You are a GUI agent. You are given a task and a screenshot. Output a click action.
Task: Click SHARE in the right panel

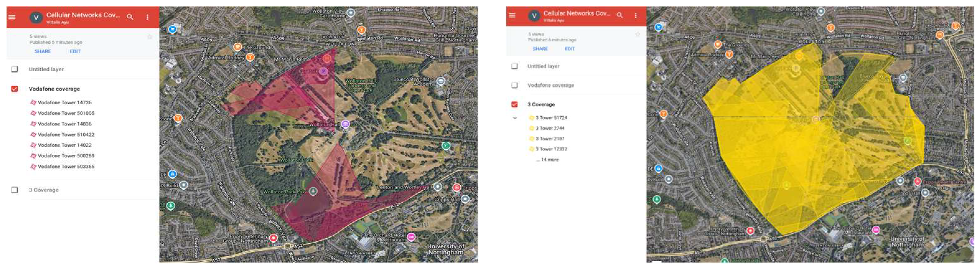(x=540, y=49)
